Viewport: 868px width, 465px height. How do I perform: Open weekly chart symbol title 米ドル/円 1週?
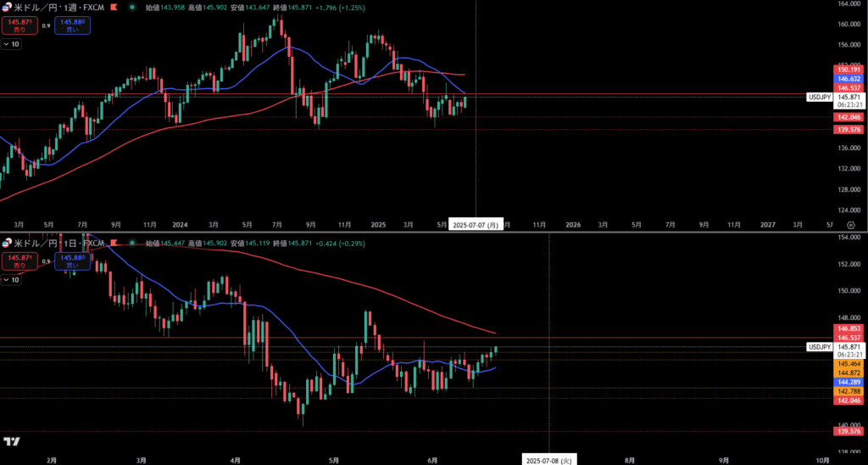(x=58, y=8)
